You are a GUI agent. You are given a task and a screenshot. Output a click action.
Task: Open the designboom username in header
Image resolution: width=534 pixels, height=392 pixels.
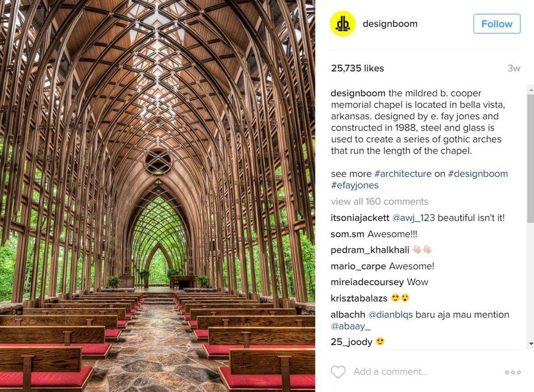pos(390,24)
